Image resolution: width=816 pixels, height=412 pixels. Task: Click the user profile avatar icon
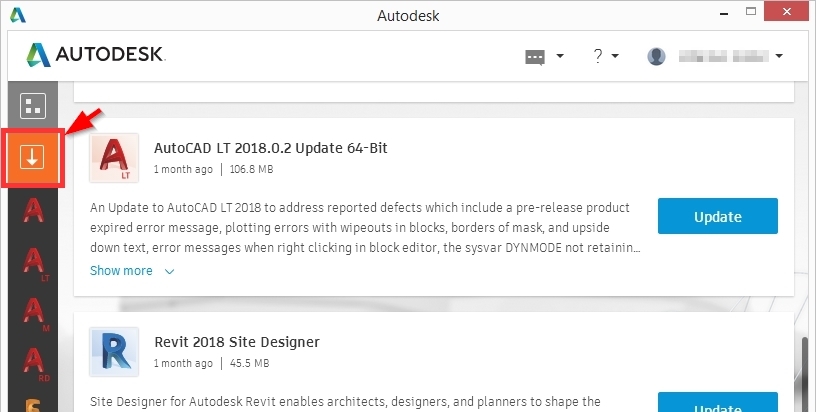click(x=656, y=56)
